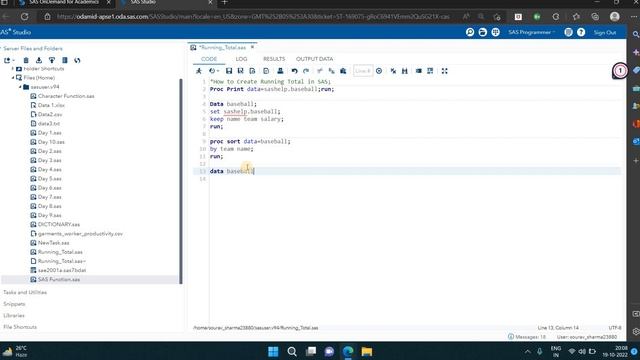Screen dimensions: 640x360
Task: Click the Properties icon in Server Files toolbar
Action: click(x=64, y=60)
